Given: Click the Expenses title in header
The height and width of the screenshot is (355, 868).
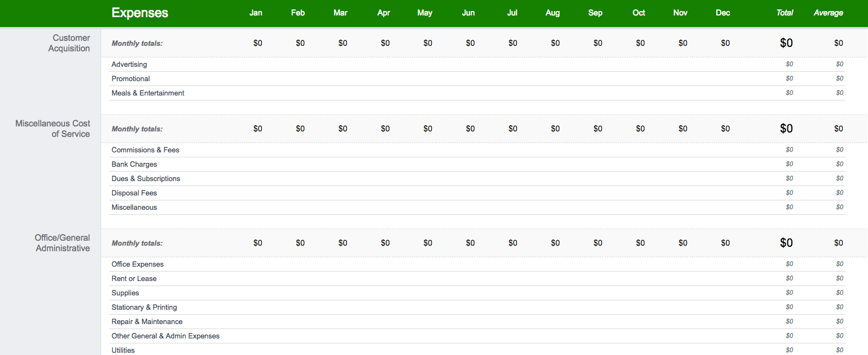Looking at the screenshot, I should tap(140, 13).
